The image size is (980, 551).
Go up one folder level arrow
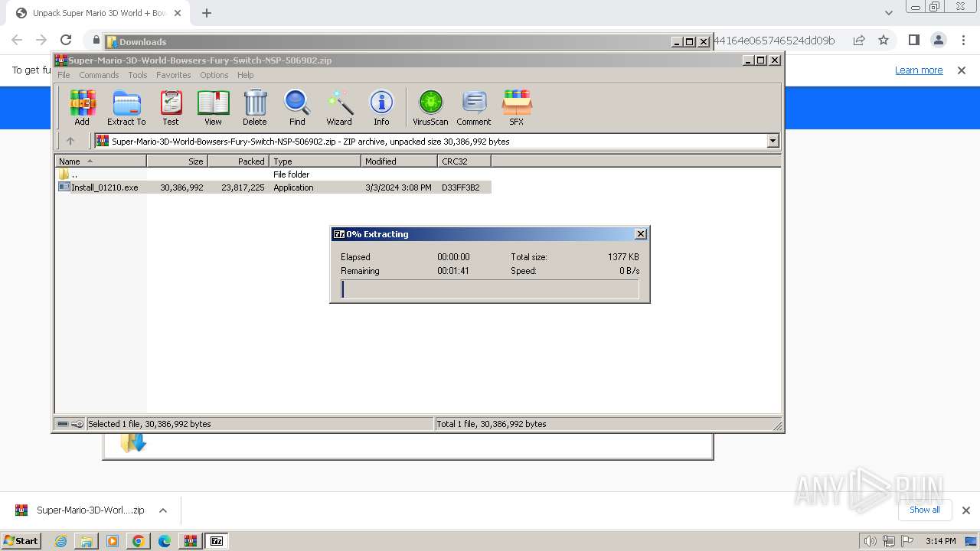click(x=70, y=141)
